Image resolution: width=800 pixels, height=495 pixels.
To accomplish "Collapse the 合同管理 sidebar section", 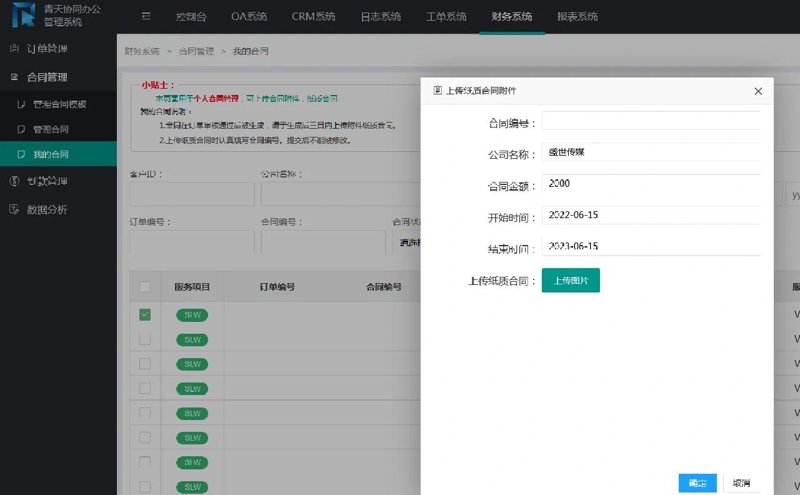I will pos(58,77).
